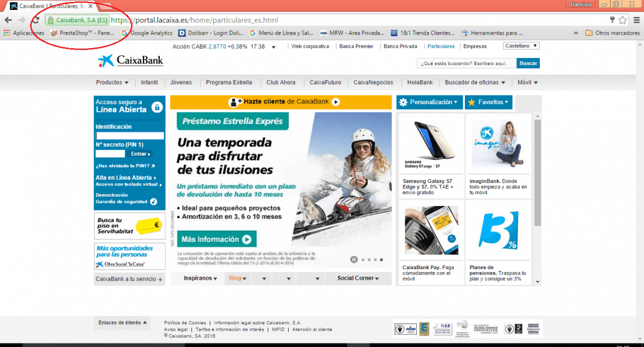
Task: Click the search box ¿Qué estás buscando?
Action: pyautogui.click(x=467, y=63)
